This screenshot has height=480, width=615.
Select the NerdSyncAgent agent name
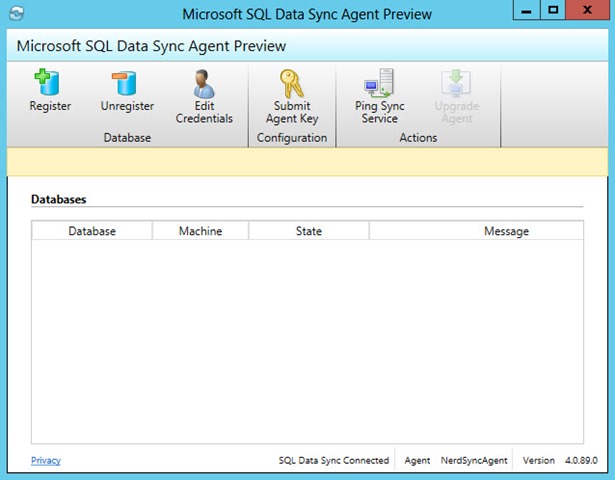tap(474, 460)
